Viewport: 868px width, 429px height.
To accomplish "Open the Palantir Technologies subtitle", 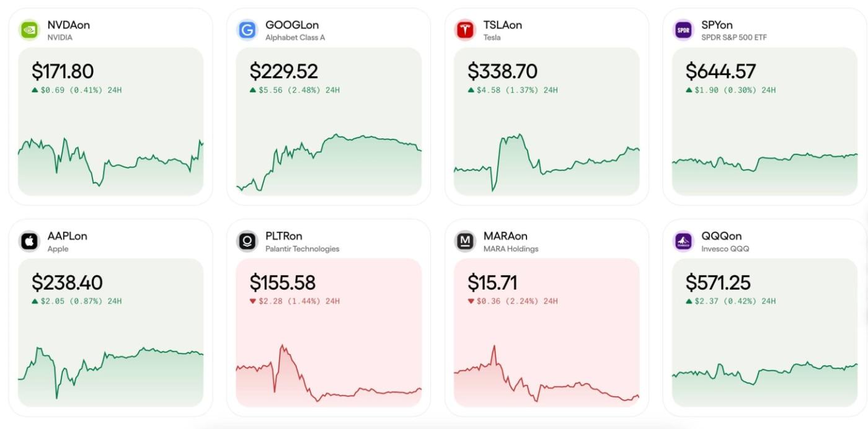I will pos(303,249).
